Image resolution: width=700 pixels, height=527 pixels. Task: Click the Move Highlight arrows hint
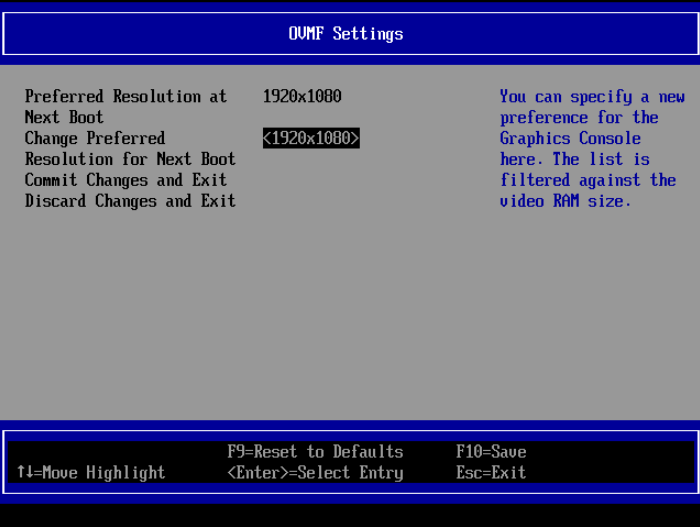coord(91,473)
